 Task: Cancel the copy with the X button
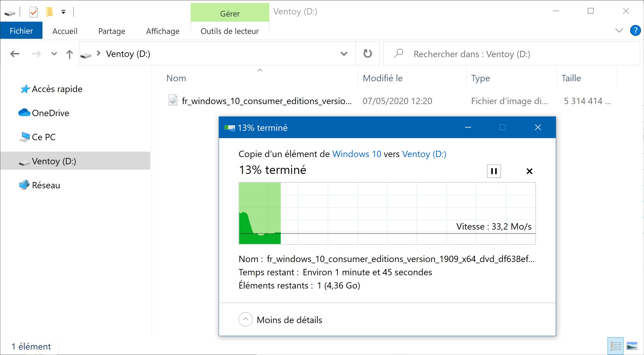(530, 171)
